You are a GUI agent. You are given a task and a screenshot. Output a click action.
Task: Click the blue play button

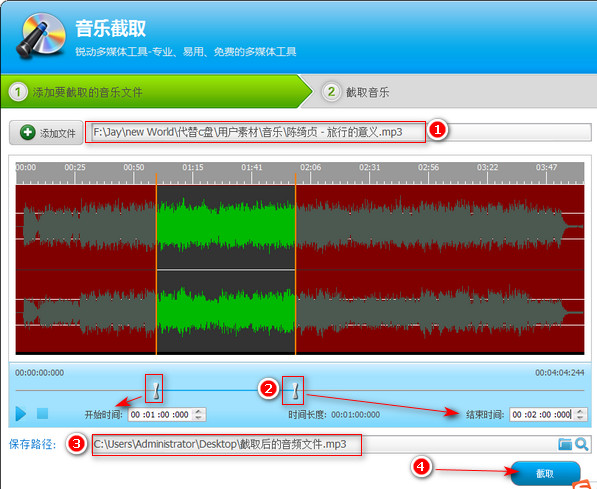[x=21, y=414]
